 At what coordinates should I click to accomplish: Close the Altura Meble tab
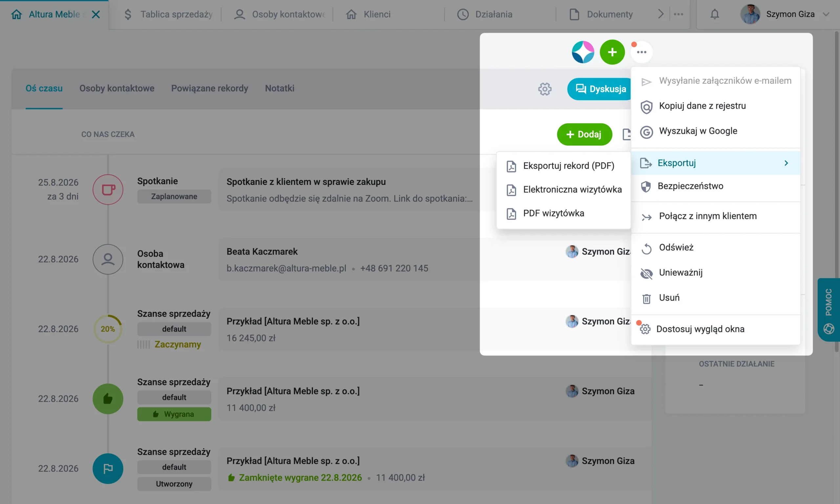coord(96,14)
